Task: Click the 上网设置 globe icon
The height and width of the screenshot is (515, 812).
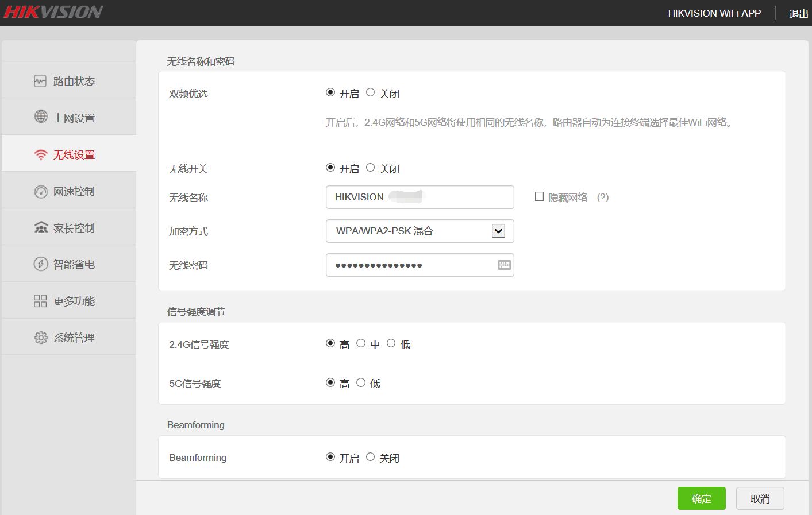Action: 41,117
